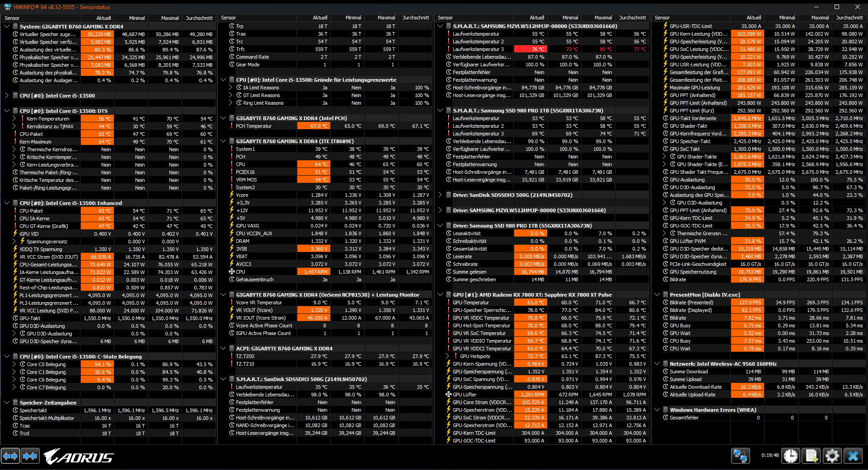Expand the Thermische Grenzen row
Viewport: 868px width, 470px height.
coord(664,233)
